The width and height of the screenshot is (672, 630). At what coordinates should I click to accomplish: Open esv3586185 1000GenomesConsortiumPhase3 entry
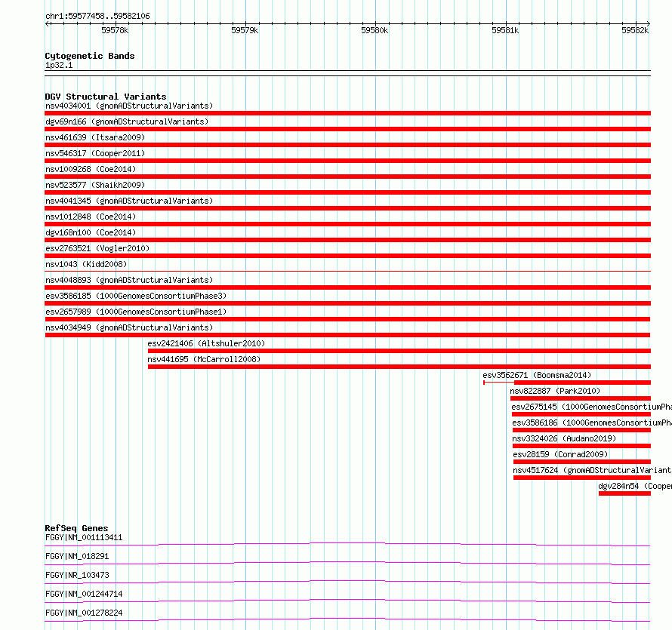pyautogui.click(x=136, y=296)
